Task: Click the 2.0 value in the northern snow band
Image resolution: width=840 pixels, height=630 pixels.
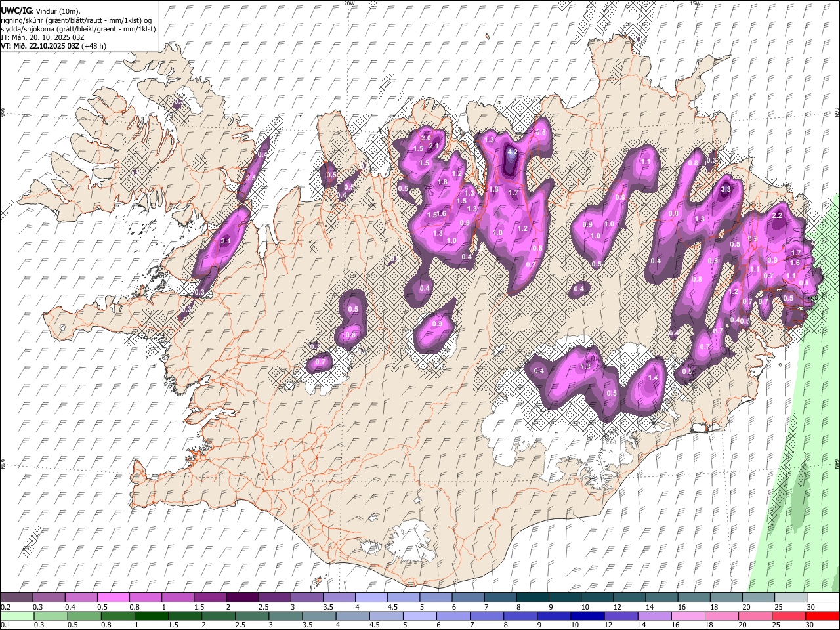Action: click(425, 138)
